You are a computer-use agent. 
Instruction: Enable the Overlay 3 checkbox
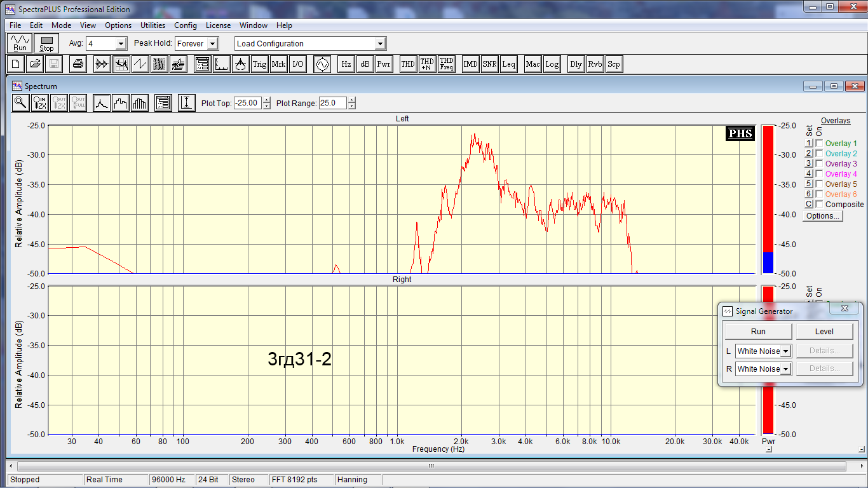pos(819,164)
